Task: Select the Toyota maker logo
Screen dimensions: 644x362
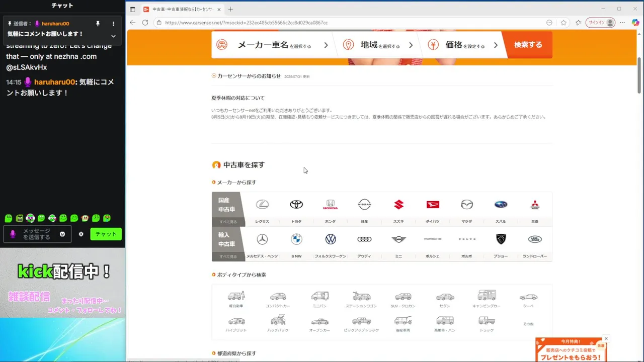Action: click(x=296, y=204)
